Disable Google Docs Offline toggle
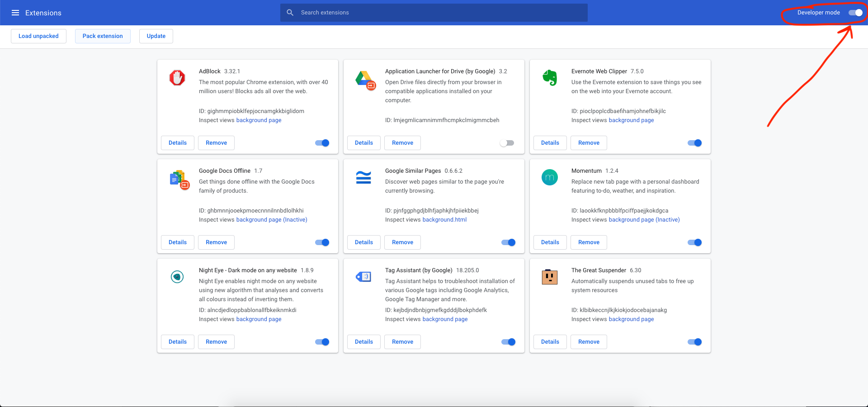The width and height of the screenshot is (868, 407). 322,242
